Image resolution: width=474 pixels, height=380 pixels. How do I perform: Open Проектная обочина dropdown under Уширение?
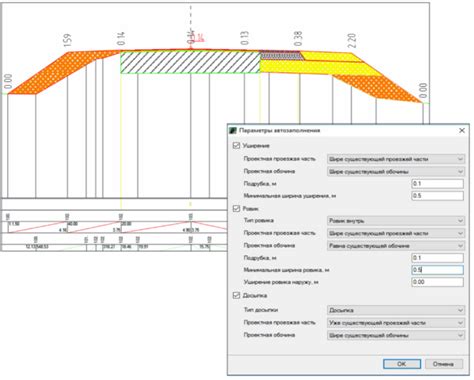coord(396,172)
